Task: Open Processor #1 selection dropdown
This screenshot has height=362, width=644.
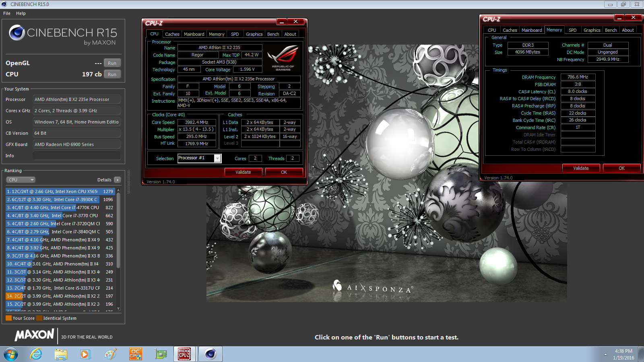Action: coord(217,158)
